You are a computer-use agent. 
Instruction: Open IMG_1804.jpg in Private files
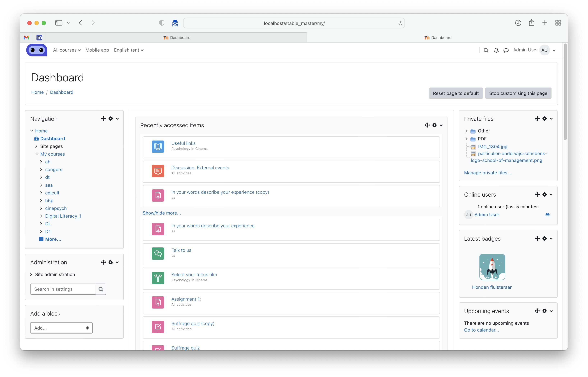(493, 147)
